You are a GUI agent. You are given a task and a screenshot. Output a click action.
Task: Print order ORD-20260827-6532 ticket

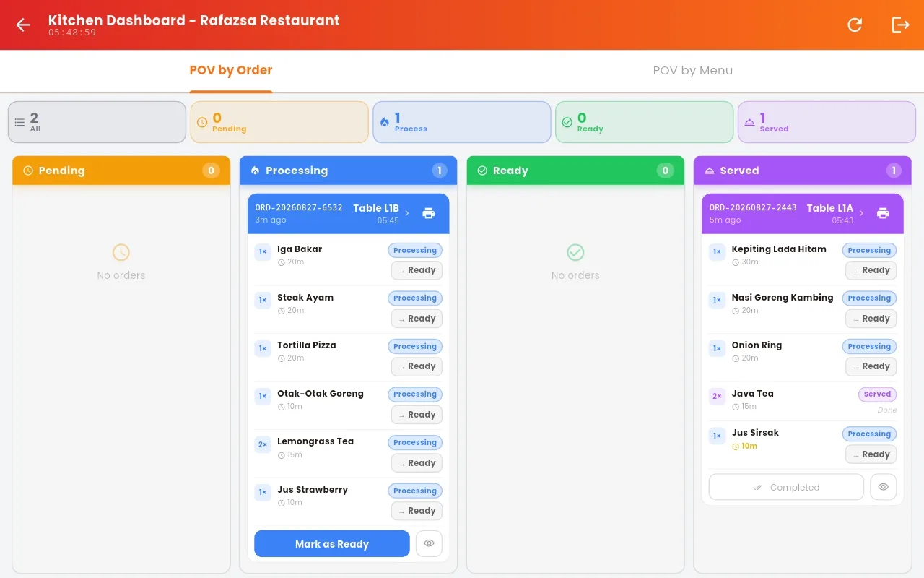coord(429,213)
